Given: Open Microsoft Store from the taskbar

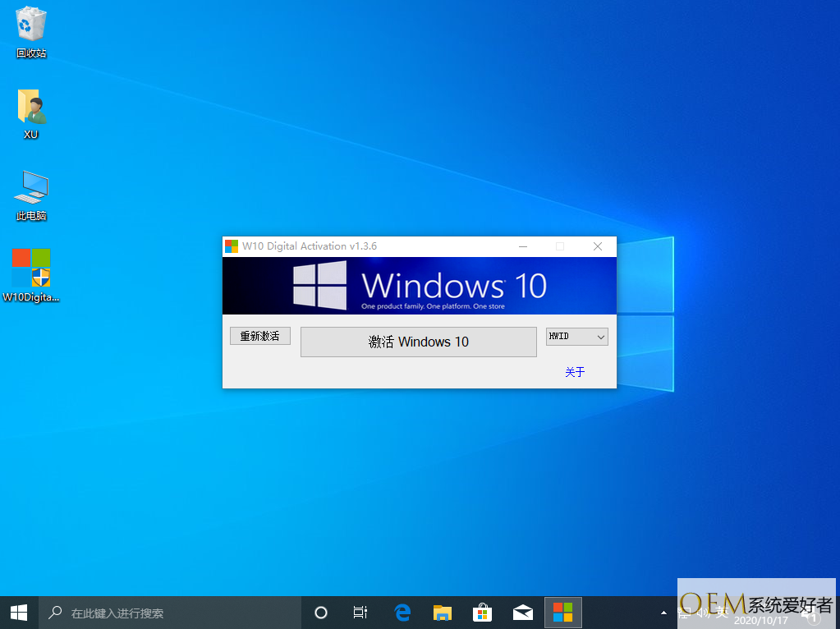Looking at the screenshot, I should [x=483, y=613].
